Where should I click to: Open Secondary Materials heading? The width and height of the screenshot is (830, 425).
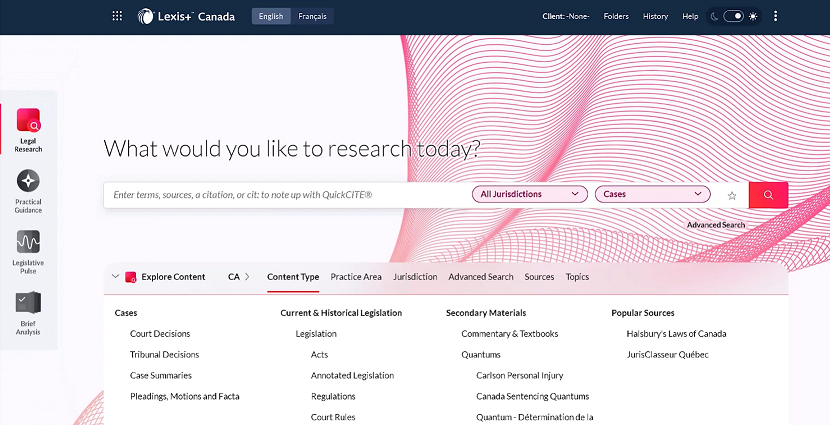click(x=486, y=313)
